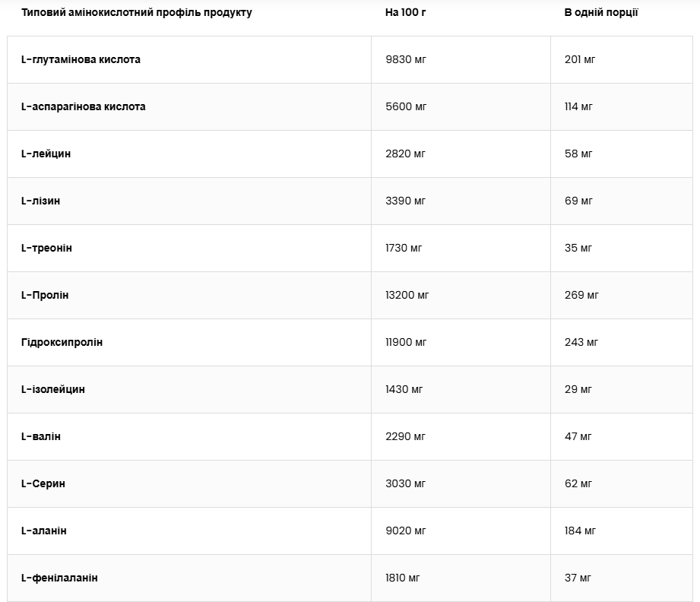Click the 62 мг per-serving value
Image resolution: width=700 pixels, height=602 pixels.
[578, 483]
